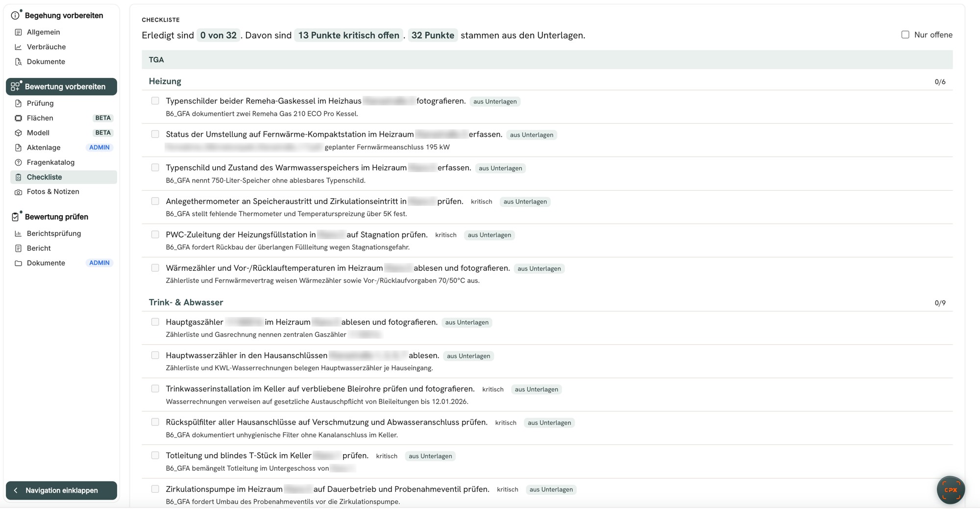Click the Heizung section heading

click(165, 81)
